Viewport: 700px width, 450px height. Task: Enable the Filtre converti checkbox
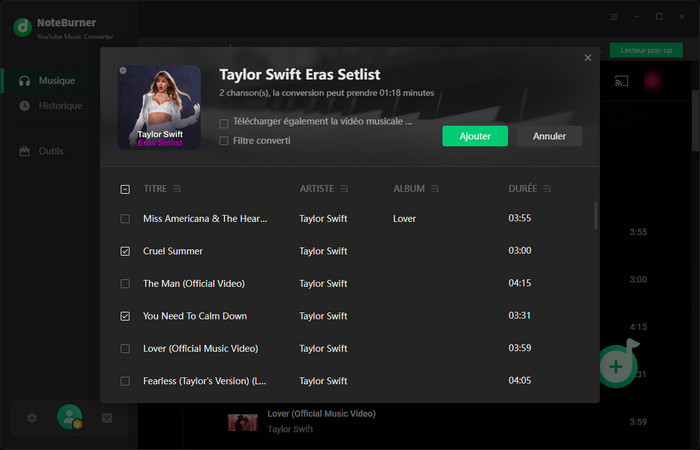coord(224,141)
